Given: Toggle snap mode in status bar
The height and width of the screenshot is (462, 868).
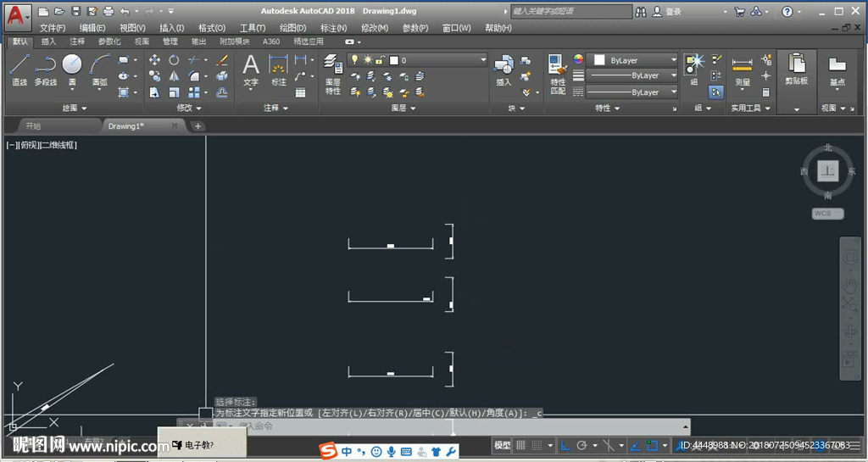Looking at the screenshot, I should click(x=537, y=445).
